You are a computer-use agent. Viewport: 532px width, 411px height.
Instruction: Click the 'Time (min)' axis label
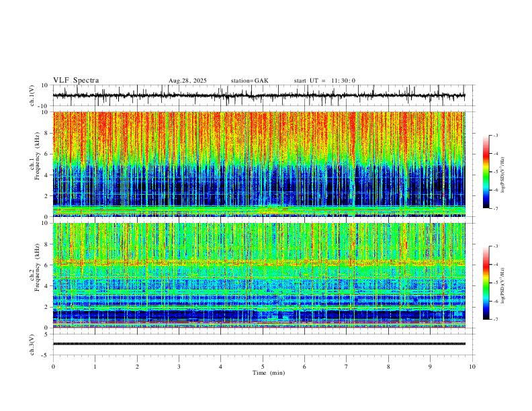(x=269, y=373)
